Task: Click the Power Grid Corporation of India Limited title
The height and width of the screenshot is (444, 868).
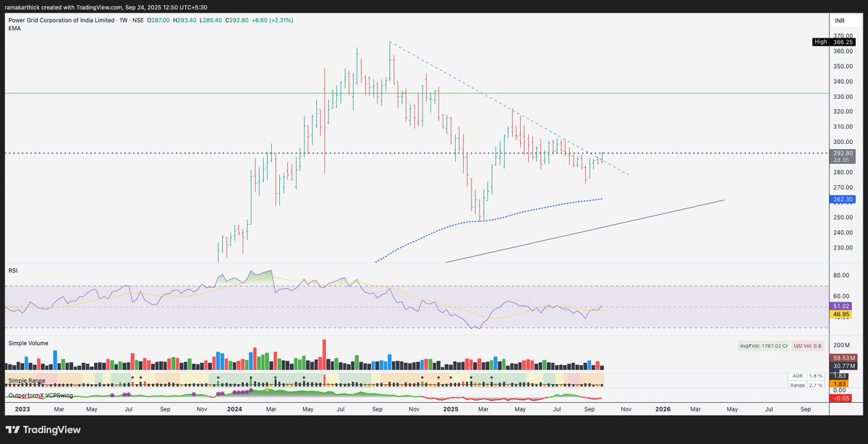Action: tap(61, 20)
